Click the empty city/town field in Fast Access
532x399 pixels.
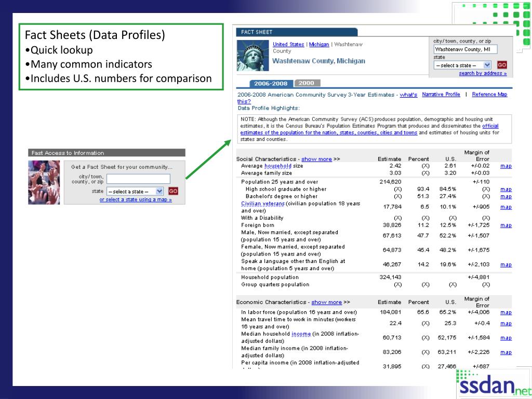pos(138,179)
